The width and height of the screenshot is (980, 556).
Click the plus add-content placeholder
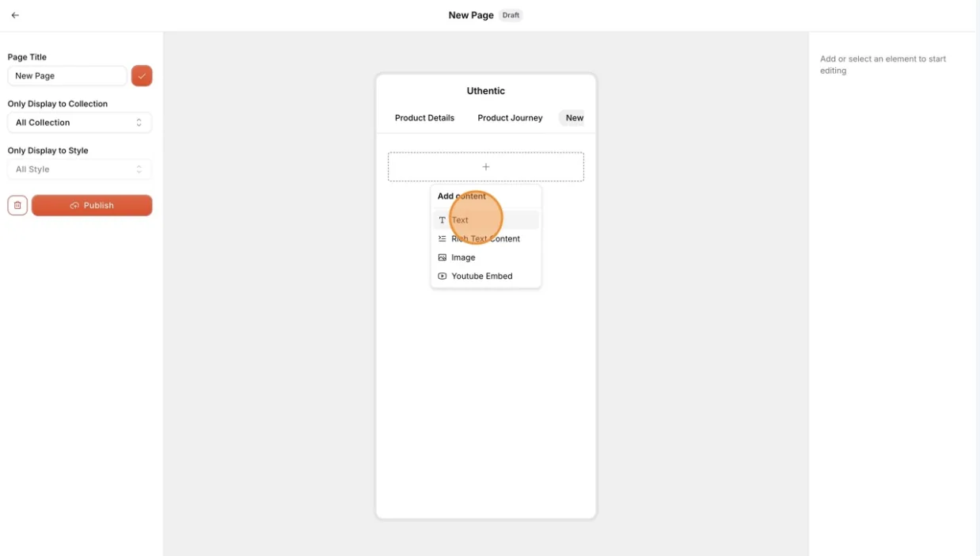[486, 167]
